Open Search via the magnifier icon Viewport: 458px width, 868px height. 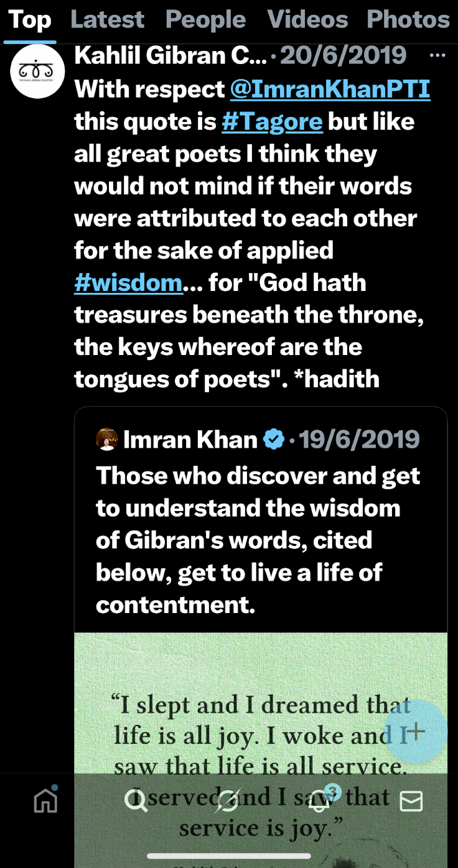tap(136, 801)
